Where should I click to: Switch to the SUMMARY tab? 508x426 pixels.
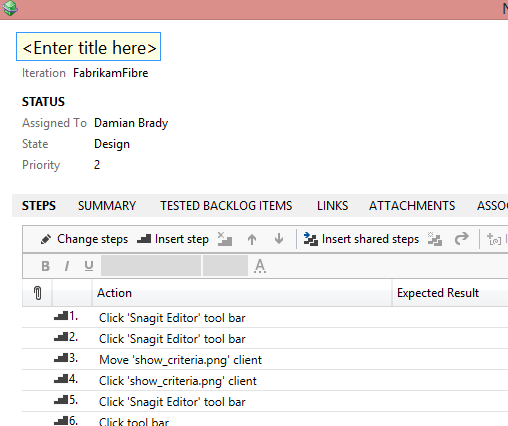107,206
